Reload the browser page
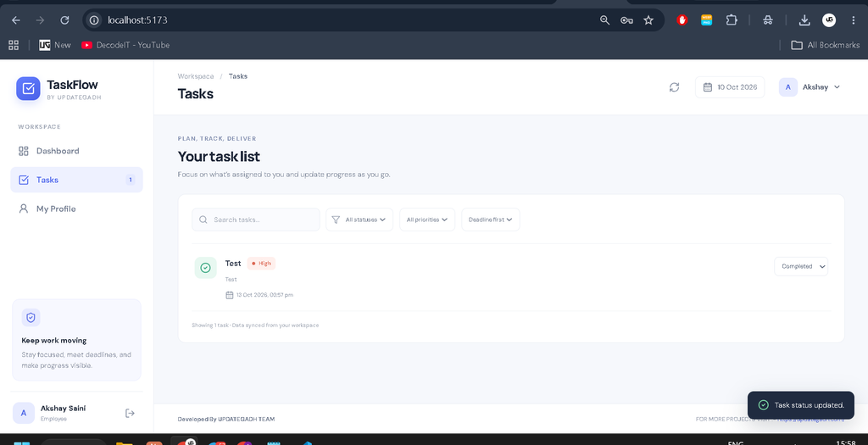The image size is (868, 445). pyautogui.click(x=64, y=20)
